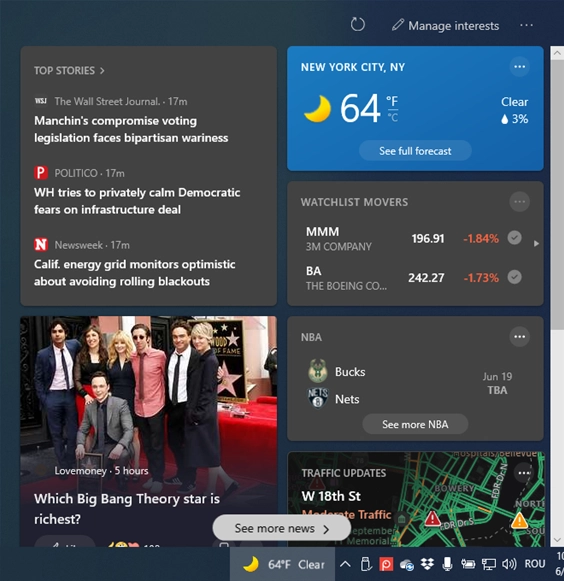
Task: Click the safely remove hardware USB tray icon
Action: (366, 564)
